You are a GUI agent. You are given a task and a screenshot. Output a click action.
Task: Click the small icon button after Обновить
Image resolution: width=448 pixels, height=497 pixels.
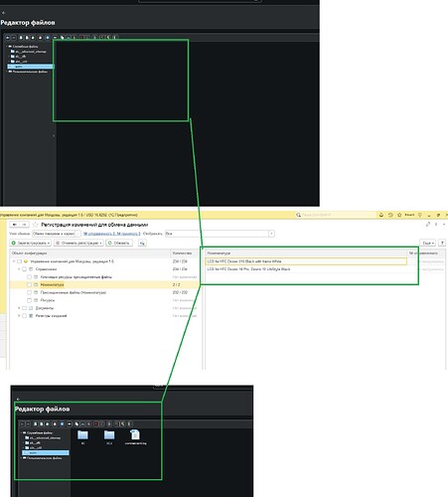pos(142,243)
